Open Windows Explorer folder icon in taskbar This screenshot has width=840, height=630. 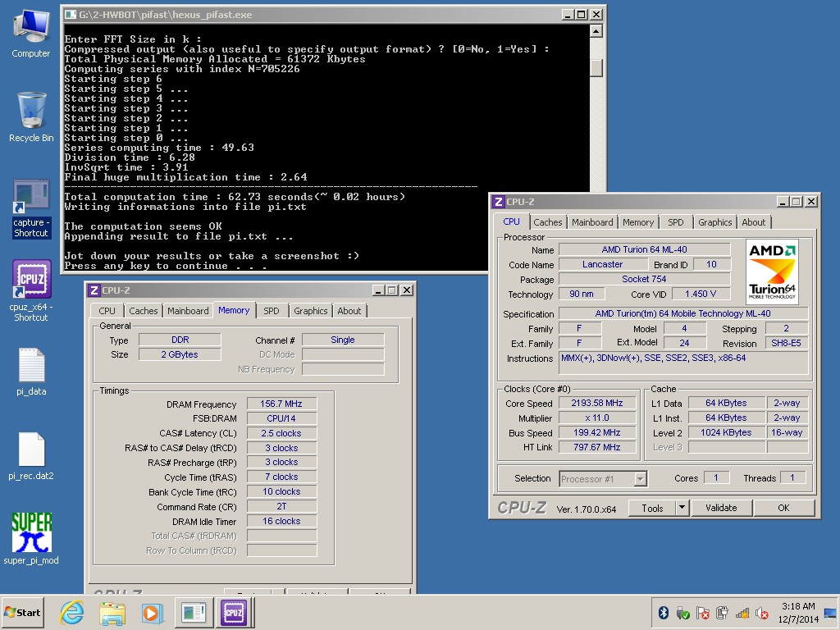click(112, 612)
